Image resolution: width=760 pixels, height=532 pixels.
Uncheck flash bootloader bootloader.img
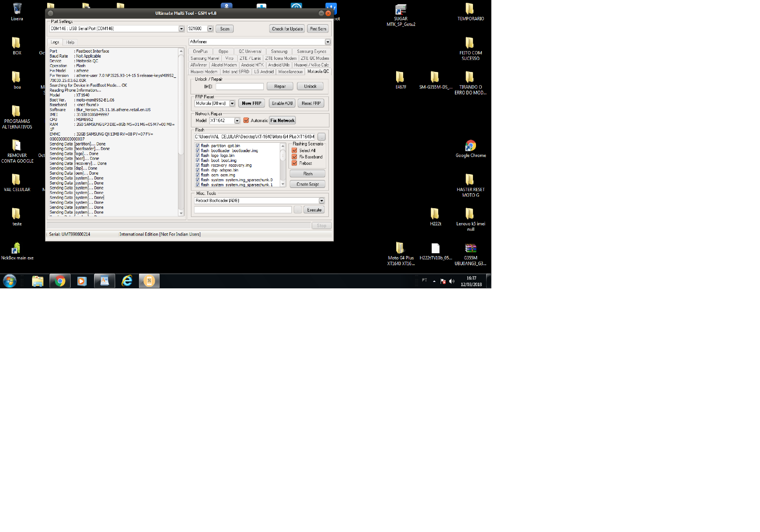tap(198, 151)
